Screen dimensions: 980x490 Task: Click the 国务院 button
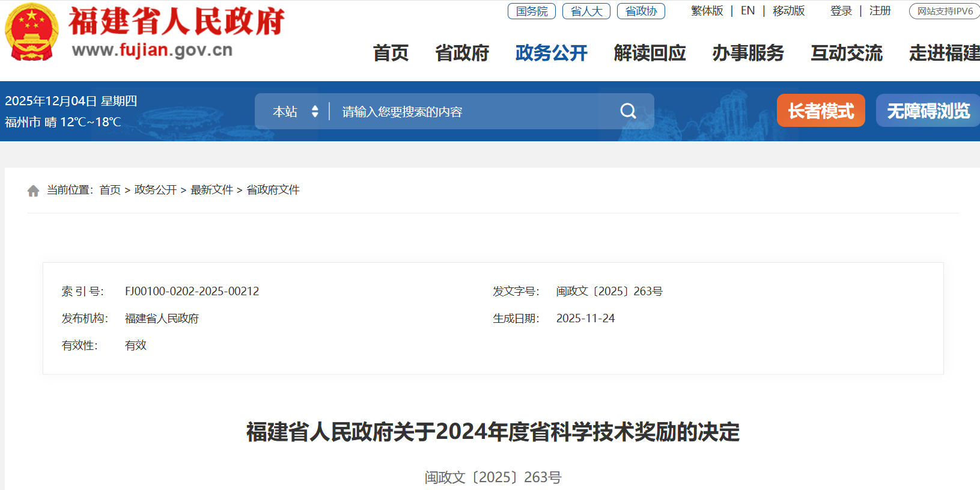(x=531, y=11)
